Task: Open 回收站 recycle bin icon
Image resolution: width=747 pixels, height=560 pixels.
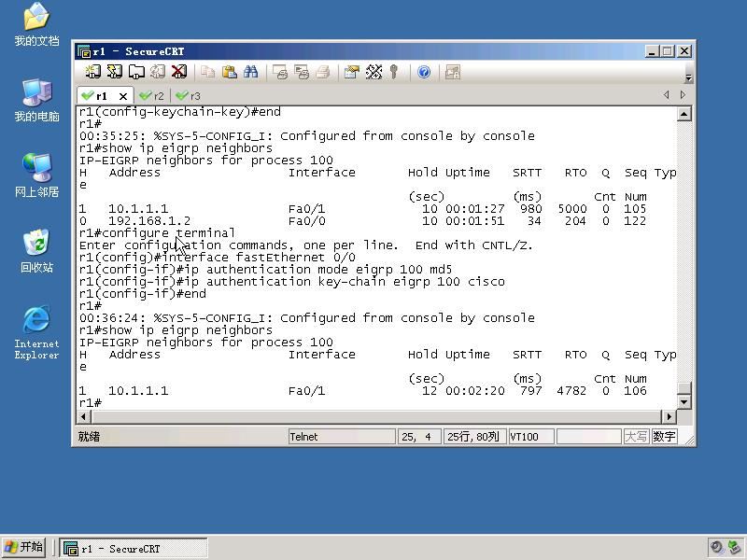Action: 36,250
